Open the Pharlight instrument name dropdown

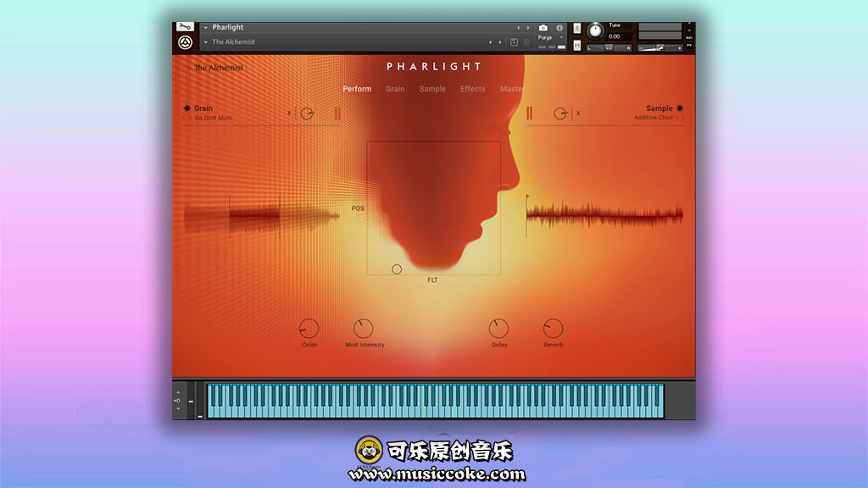205,27
